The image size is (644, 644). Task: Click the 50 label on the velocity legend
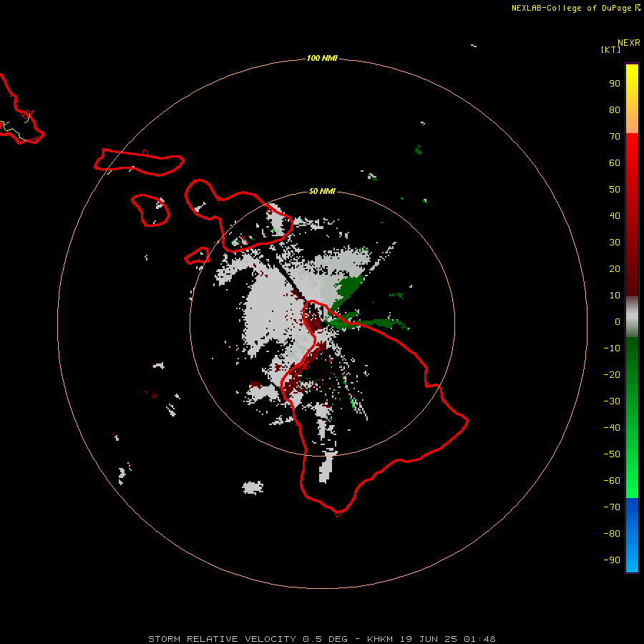click(615, 190)
